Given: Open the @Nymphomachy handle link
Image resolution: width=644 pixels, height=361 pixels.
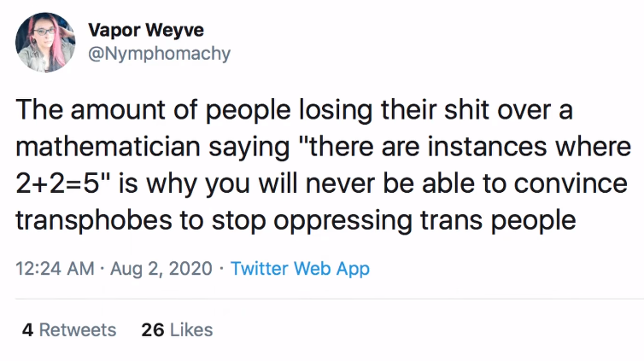Looking at the screenshot, I should point(160,54).
